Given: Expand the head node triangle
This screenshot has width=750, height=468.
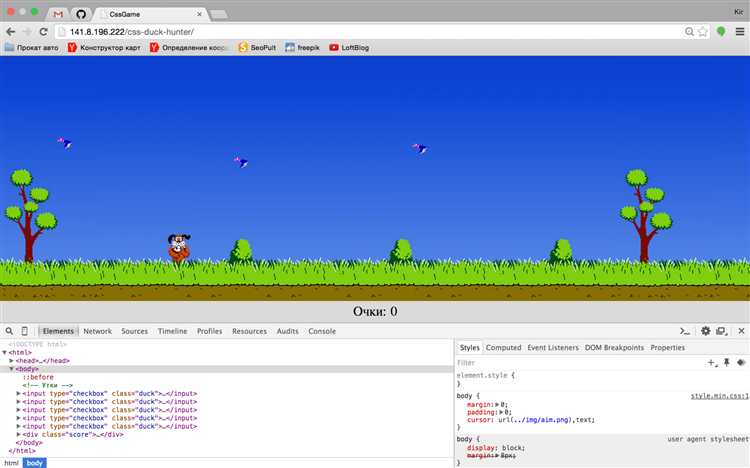Looking at the screenshot, I should click(11, 360).
